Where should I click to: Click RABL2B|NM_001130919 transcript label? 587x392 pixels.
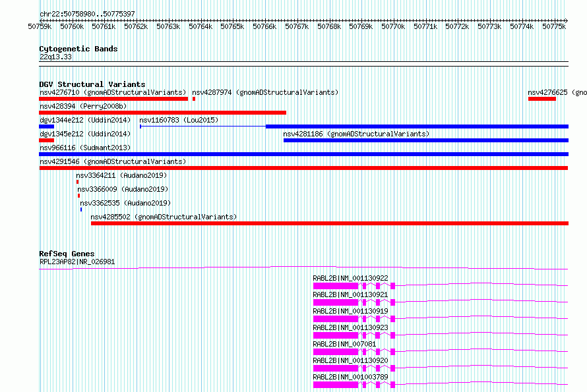pyautogui.click(x=350, y=311)
